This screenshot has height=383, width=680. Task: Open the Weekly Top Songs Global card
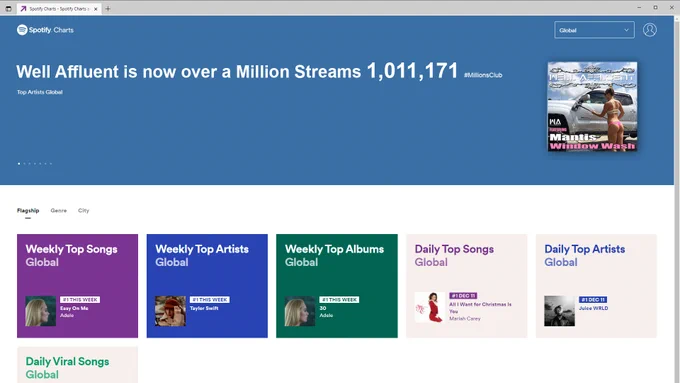[78, 286]
